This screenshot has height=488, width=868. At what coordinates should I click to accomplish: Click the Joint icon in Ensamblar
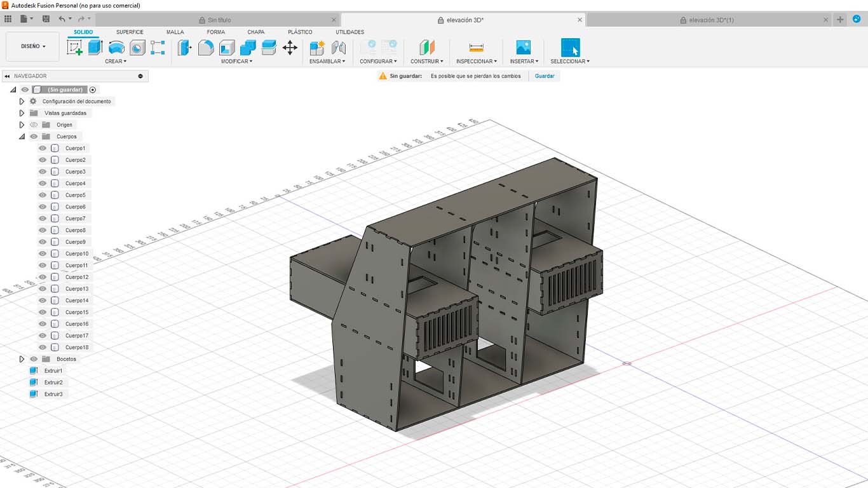tap(339, 48)
